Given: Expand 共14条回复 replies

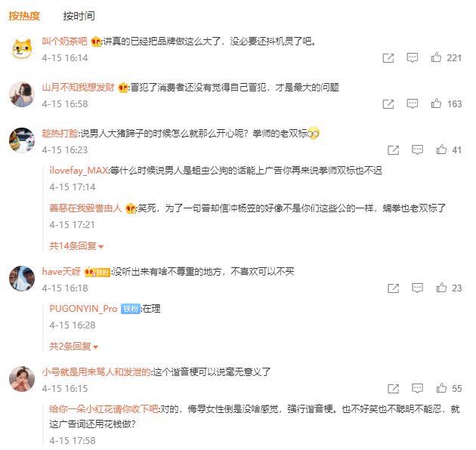Looking at the screenshot, I should pyautogui.click(x=76, y=246).
